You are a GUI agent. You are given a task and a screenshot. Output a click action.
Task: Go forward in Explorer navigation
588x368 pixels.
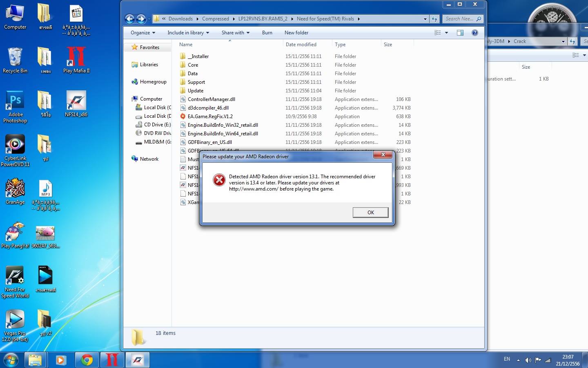click(x=141, y=19)
